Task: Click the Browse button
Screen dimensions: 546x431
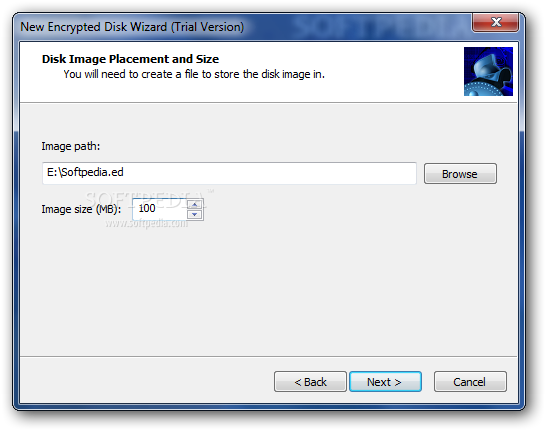Action: (460, 173)
